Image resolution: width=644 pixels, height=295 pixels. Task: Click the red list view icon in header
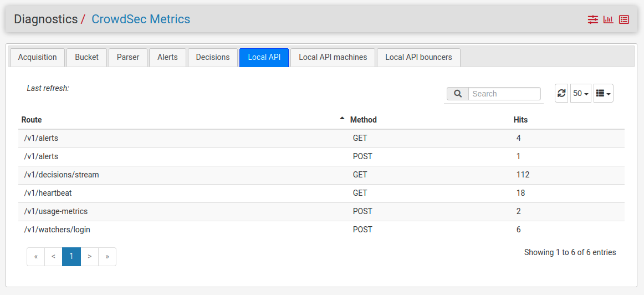point(624,19)
